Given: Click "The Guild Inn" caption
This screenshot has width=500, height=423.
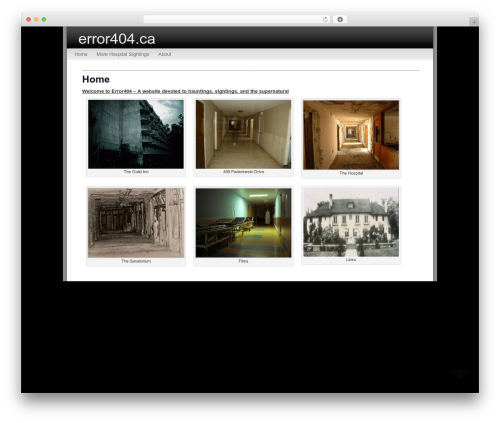Looking at the screenshot, I should pyautogui.click(x=136, y=172).
